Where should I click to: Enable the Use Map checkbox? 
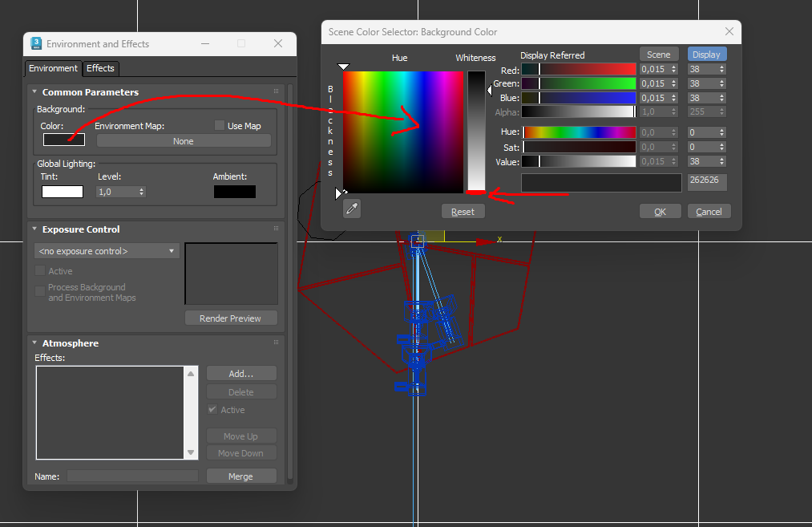[x=220, y=125]
